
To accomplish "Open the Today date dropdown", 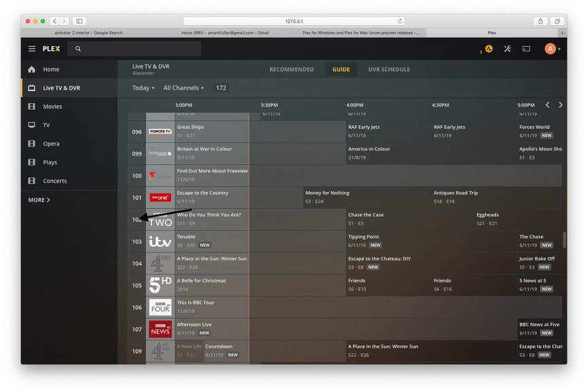I will [x=143, y=88].
